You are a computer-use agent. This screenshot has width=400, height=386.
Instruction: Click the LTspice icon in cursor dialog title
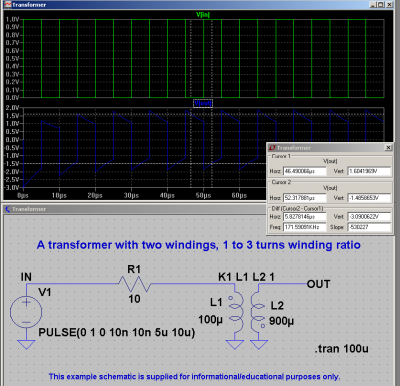(272, 148)
